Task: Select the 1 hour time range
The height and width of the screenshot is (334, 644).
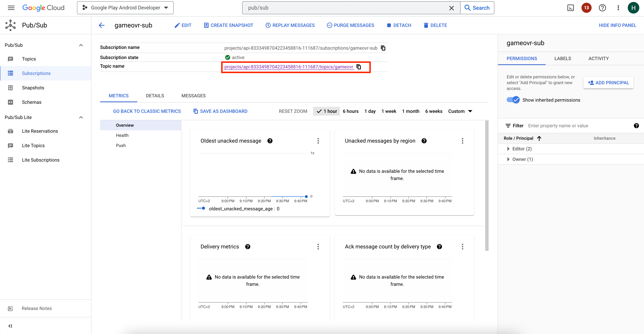Action: (x=327, y=111)
